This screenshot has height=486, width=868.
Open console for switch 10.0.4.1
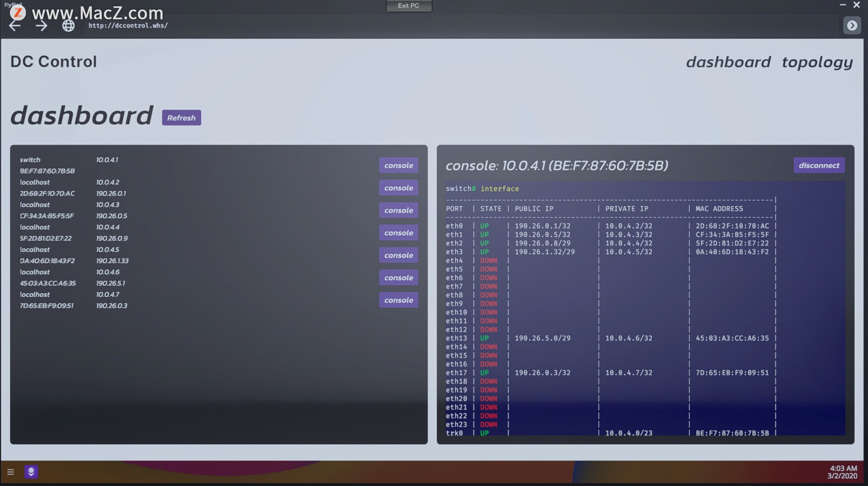[x=398, y=166]
